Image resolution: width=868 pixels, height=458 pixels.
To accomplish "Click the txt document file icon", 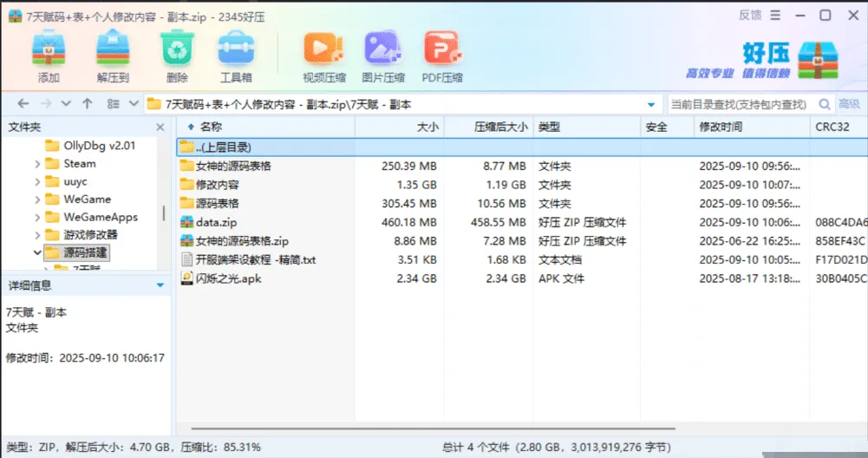I will coord(187,259).
